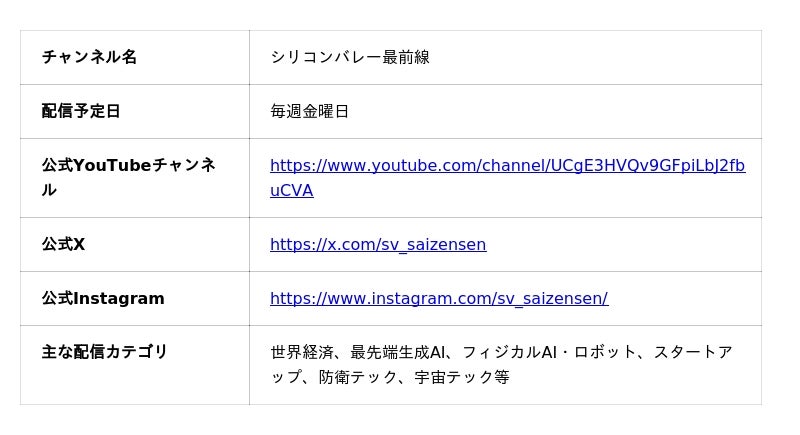The width and height of the screenshot is (800, 435).
Task: Select the 主な配信カテゴリ label cell
Action: coord(135,365)
